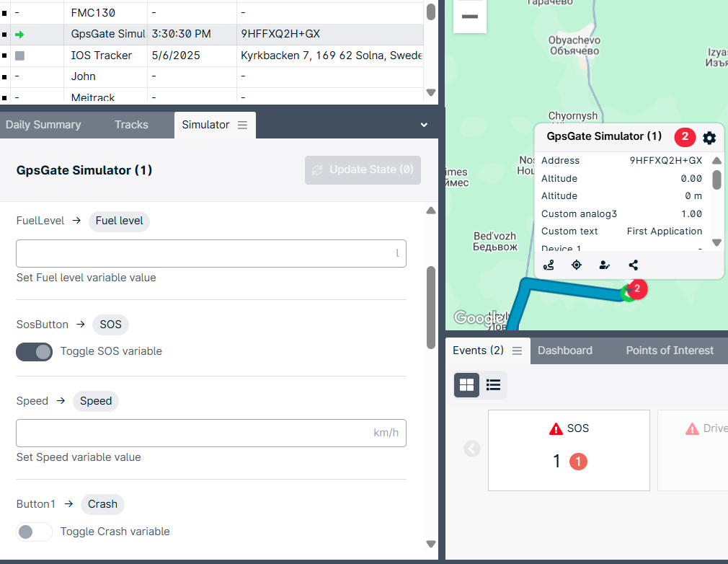728x564 pixels.
Task: Click the Kyrkbacken 7 Solna address cell
Action: tap(331, 56)
